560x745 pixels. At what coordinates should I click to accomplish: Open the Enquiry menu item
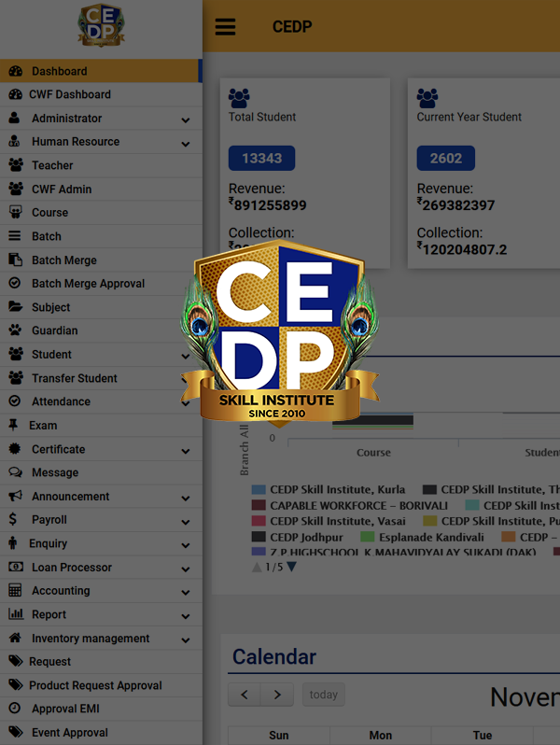point(101,543)
